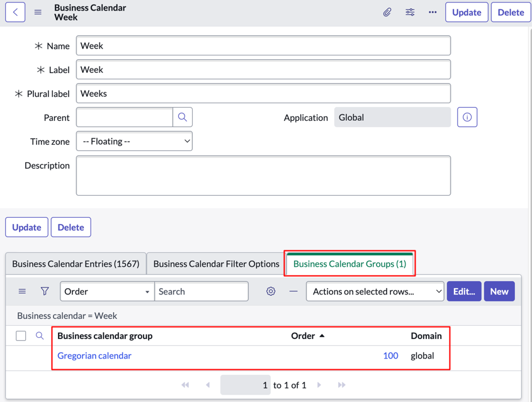Focus the Name input field
532x402 pixels.
[263, 45]
